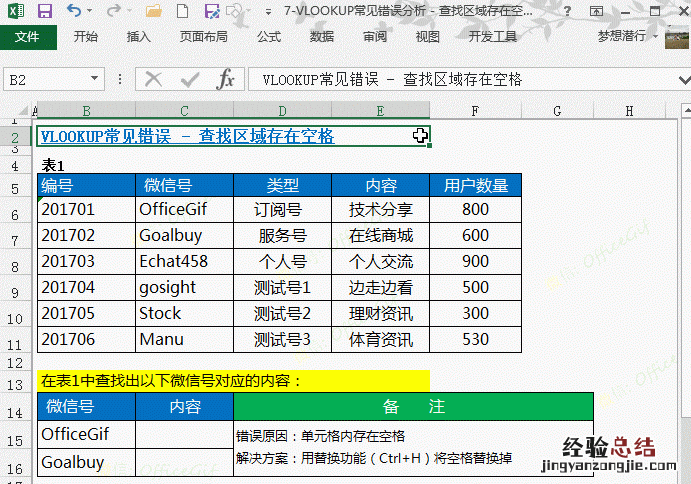Viewport: 691px width, 484px height.
Task: Switch to the 数据 ribbon tab
Action: pos(322,37)
